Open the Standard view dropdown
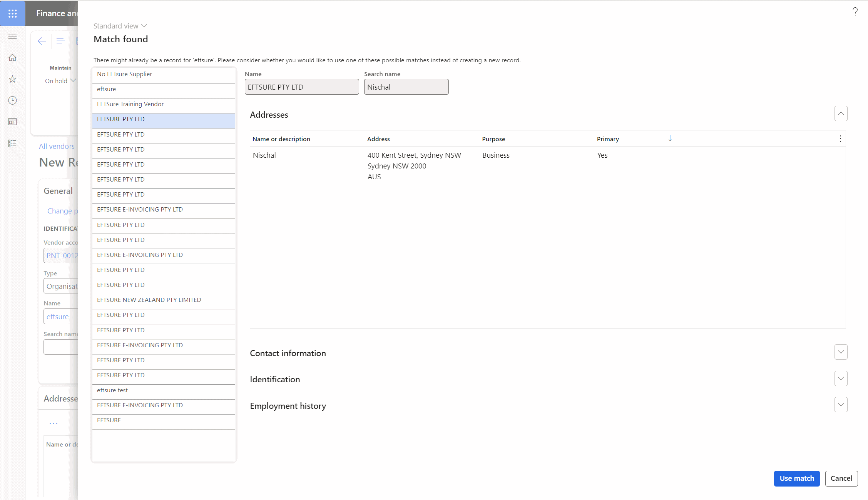The width and height of the screenshot is (868, 500). (x=120, y=26)
